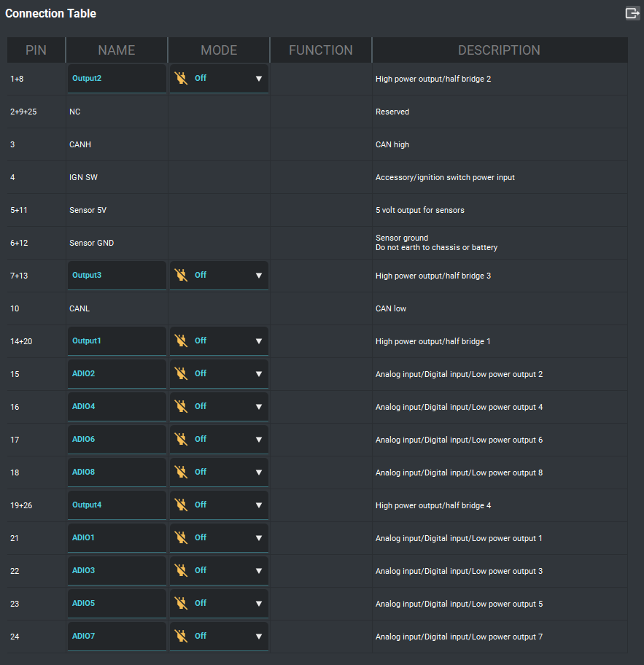
Task: Click the ADIO2 name field
Action: tap(117, 373)
